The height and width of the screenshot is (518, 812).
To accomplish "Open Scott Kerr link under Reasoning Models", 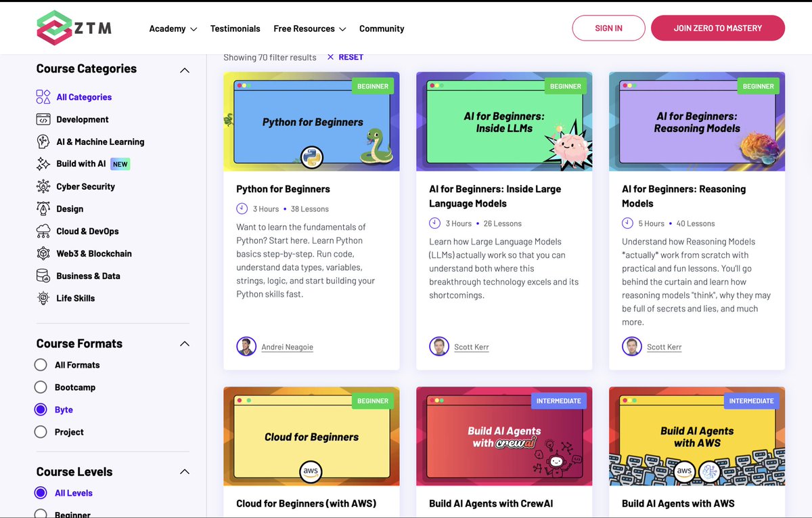I will (x=664, y=347).
